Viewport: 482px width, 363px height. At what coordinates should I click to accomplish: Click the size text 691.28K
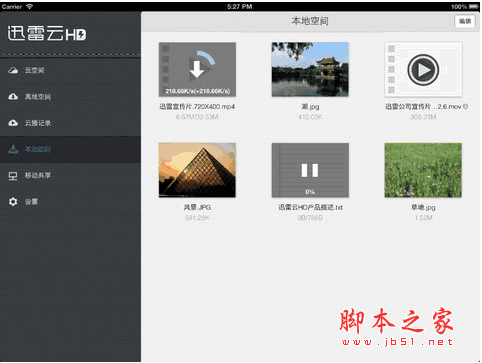197,218
